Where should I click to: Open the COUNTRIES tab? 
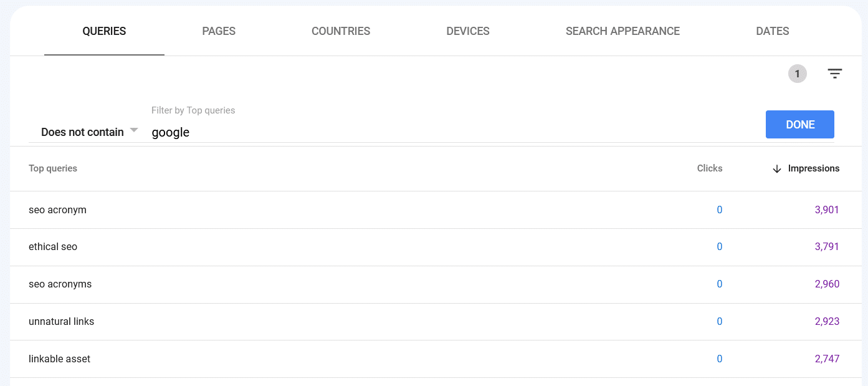tap(341, 31)
